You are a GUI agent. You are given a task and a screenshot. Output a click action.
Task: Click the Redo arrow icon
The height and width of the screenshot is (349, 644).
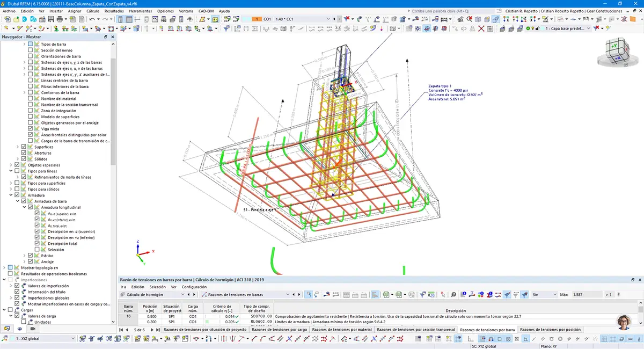(x=105, y=19)
